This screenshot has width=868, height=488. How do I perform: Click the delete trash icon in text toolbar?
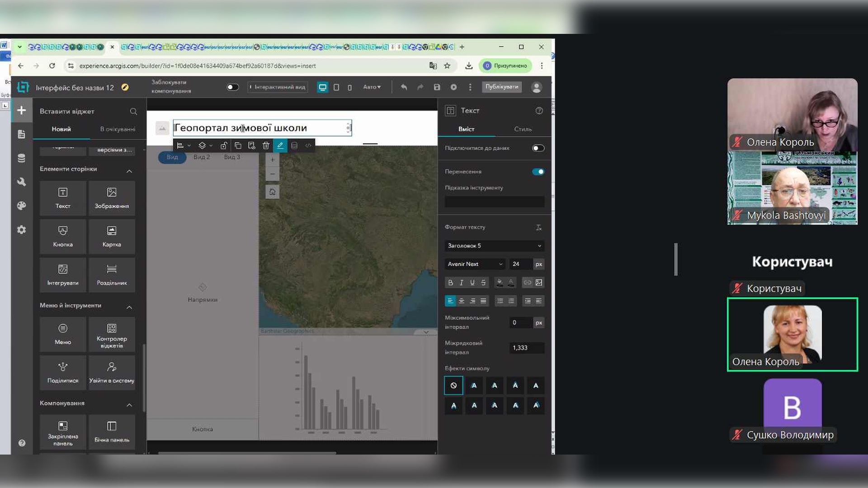pos(266,145)
